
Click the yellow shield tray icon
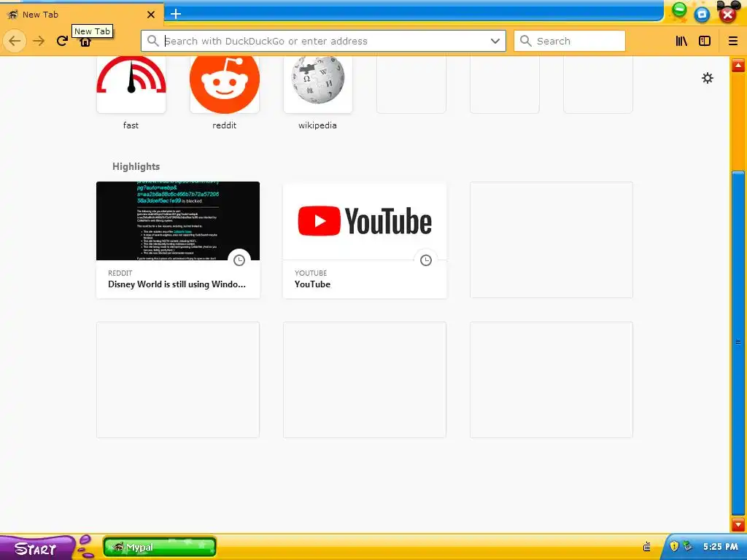pyautogui.click(x=674, y=546)
